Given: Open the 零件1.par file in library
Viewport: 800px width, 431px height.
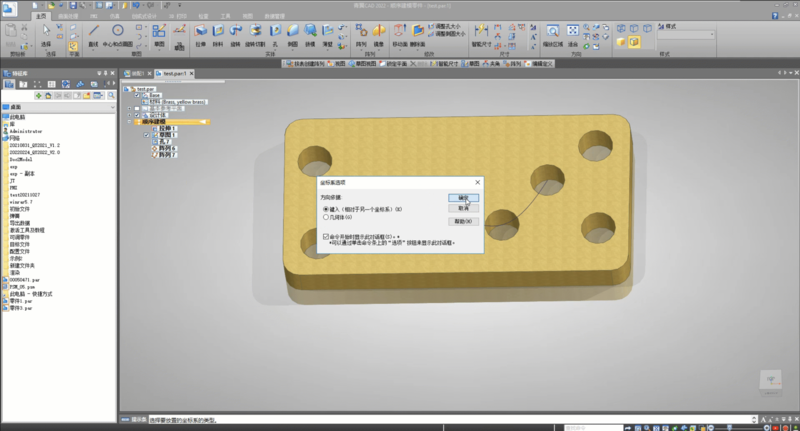Looking at the screenshot, I should [x=22, y=300].
